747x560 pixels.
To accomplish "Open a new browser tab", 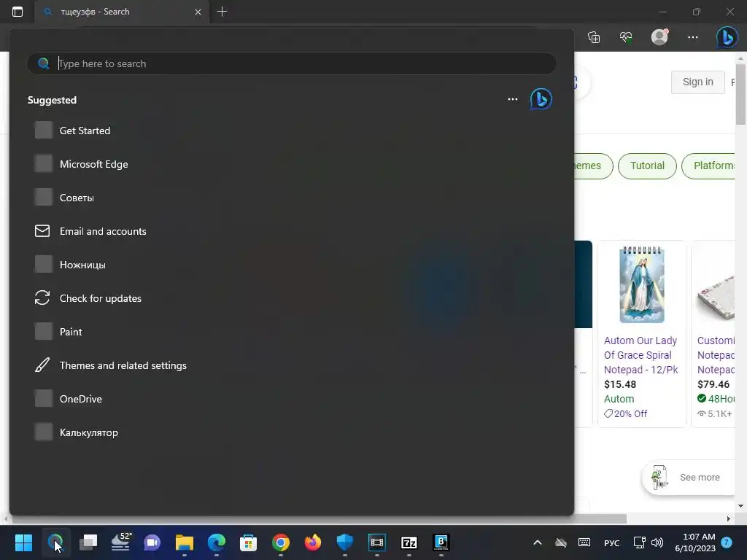I will click(222, 12).
